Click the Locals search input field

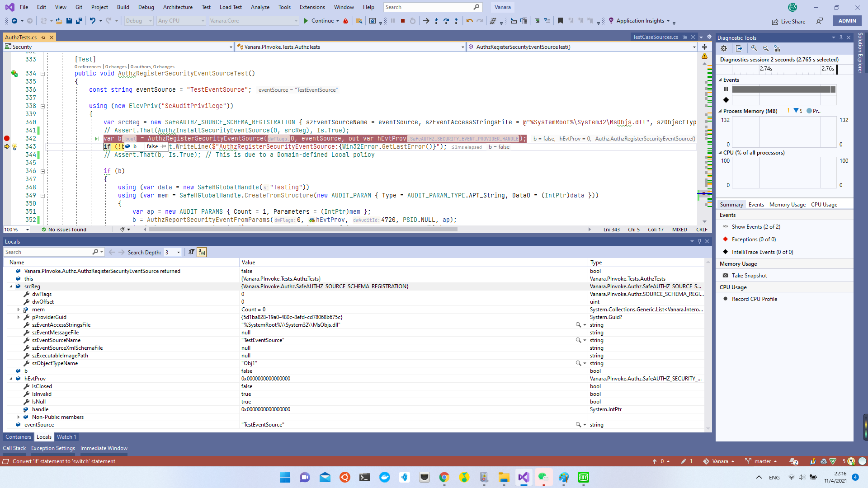(x=47, y=252)
